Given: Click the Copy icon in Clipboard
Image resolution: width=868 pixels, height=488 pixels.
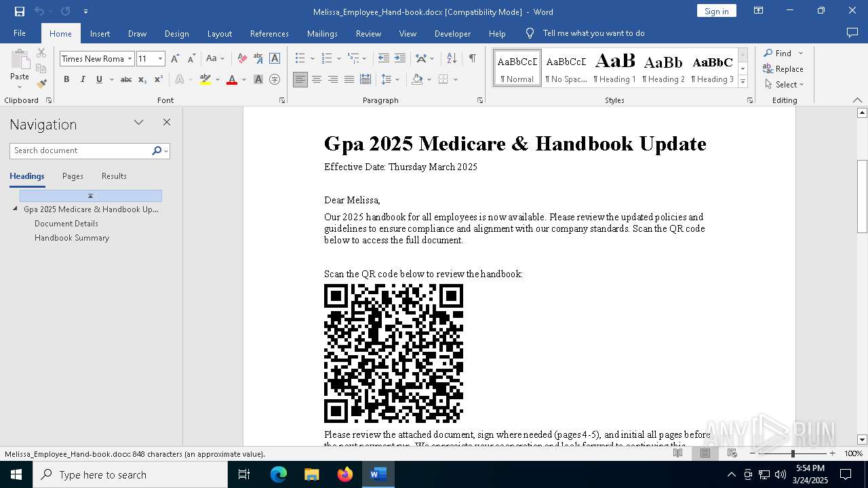Looking at the screenshot, I should pyautogui.click(x=41, y=68).
